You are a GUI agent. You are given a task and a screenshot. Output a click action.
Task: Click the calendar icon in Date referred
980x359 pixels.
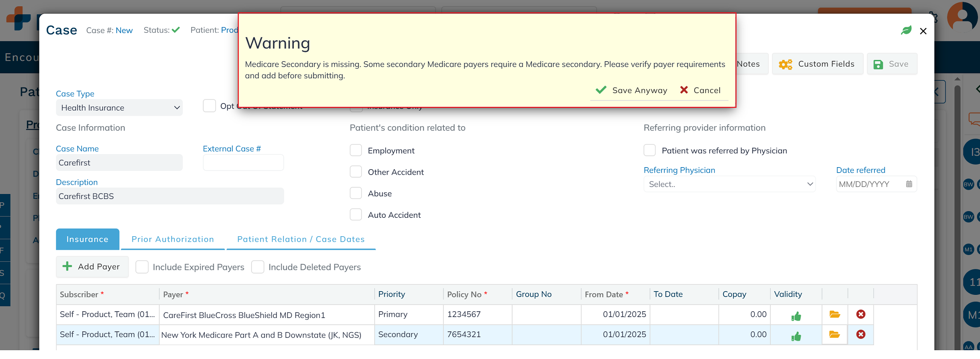pos(909,184)
